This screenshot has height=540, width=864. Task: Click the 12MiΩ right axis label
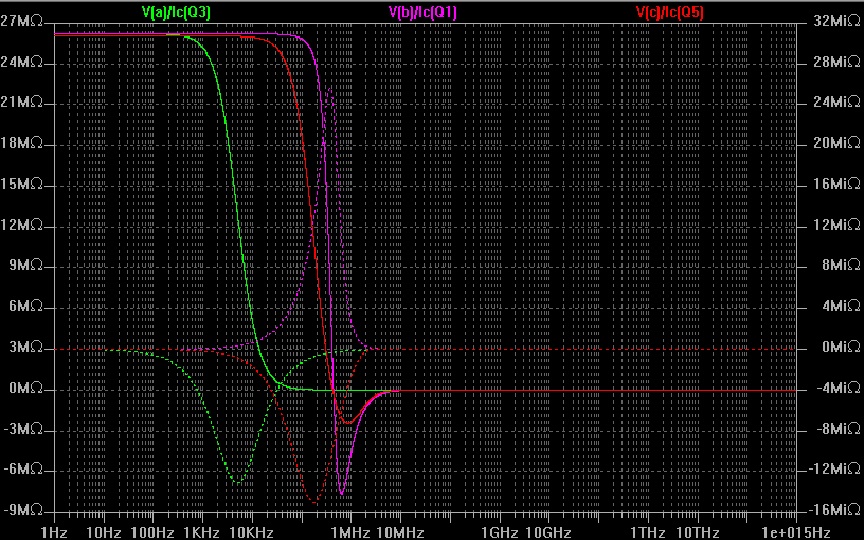point(836,225)
